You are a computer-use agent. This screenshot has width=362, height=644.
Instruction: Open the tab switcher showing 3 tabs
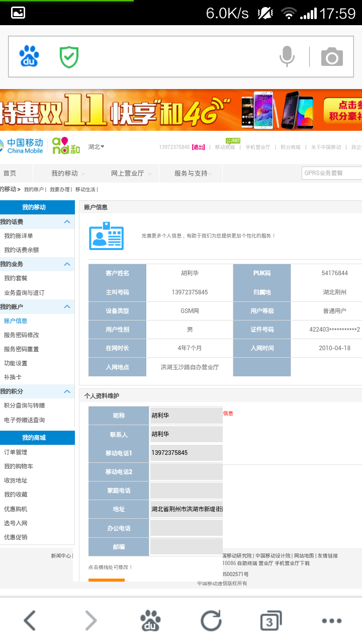pos(270,620)
